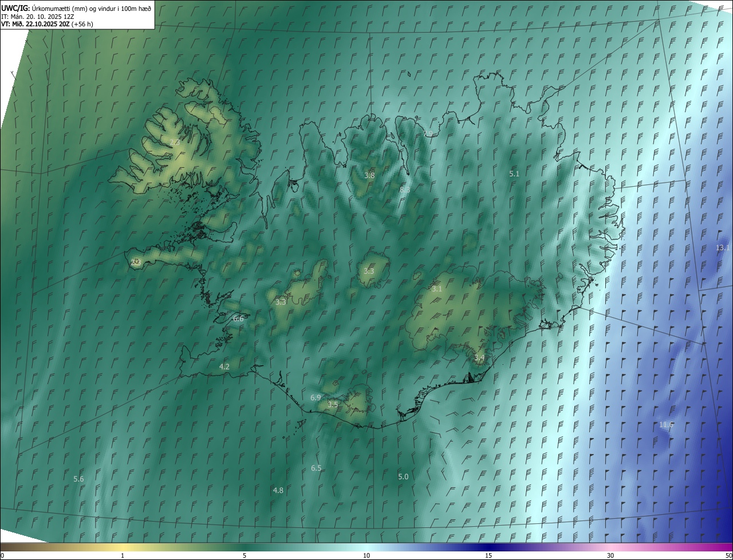Select the '5.1' value in northeast Iceland
Image resolution: width=733 pixels, height=560 pixels.
pyautogui.click(x=514, y=173)
